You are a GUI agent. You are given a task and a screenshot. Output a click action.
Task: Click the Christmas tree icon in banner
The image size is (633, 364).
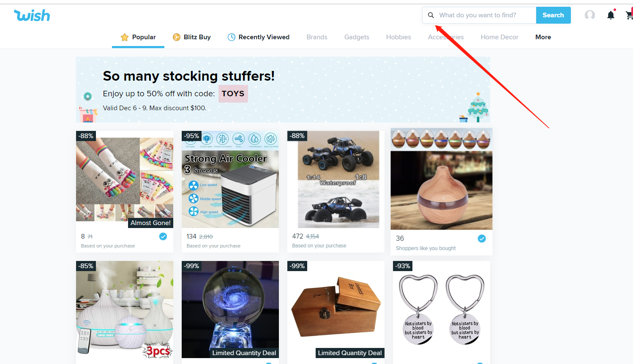(x=478, y=107)
